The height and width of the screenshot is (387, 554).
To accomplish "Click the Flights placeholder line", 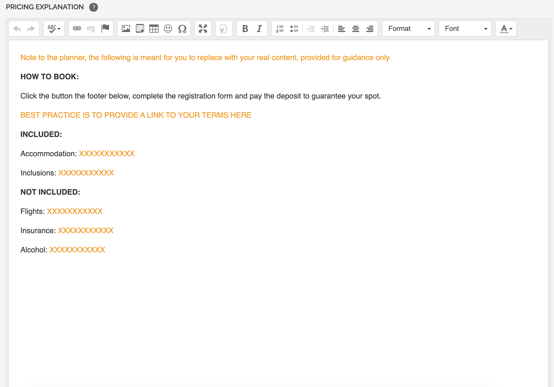I will [61, 211].
